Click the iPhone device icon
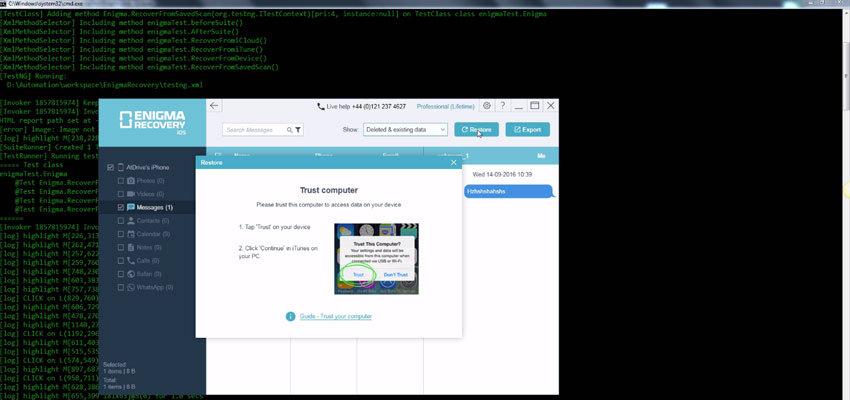 (121, 167)
